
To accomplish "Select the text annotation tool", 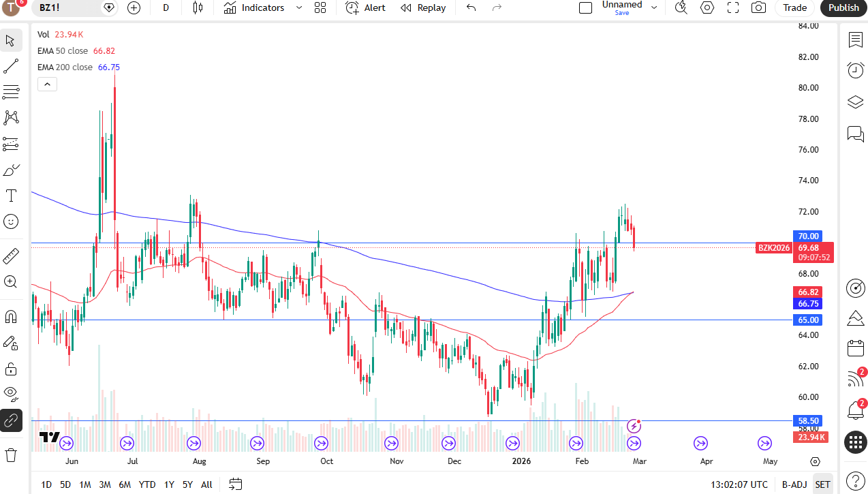I will tap(11, 196).
